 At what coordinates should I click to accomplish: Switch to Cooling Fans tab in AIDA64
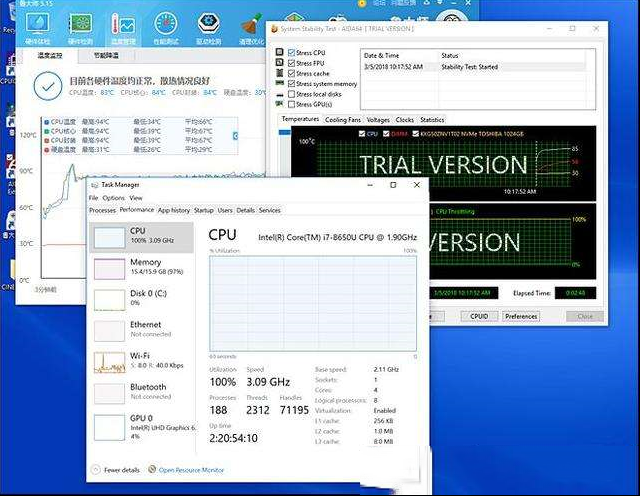coord(343,120)
